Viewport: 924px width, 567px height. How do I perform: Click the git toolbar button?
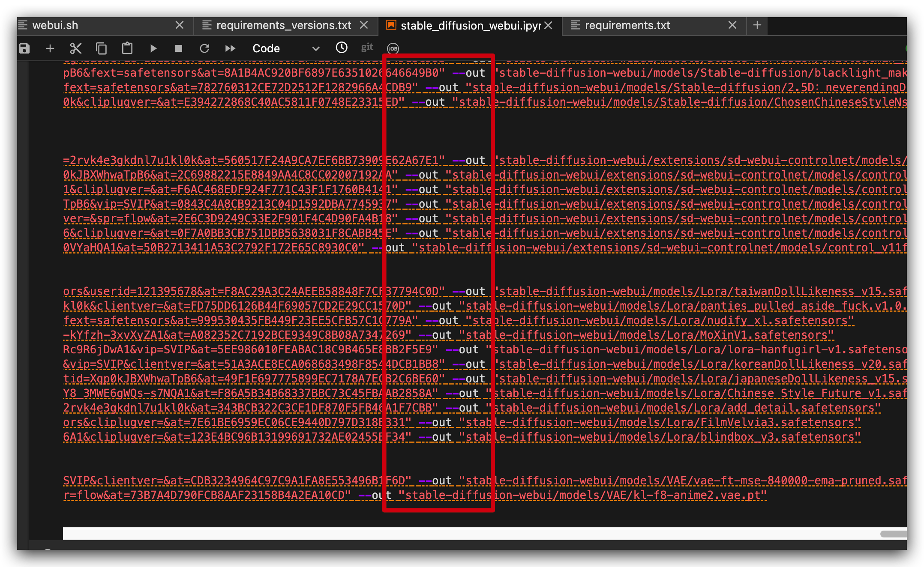point(367,47)
